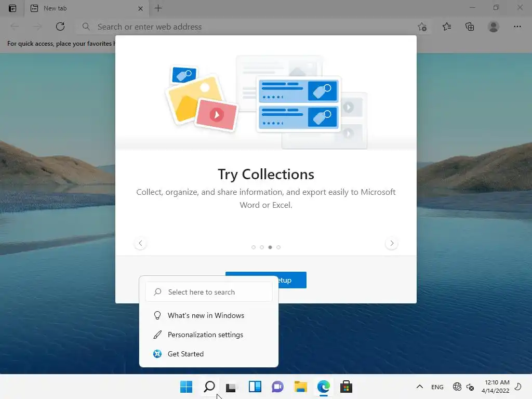Open What's new in Windows
This screenshot has width=532, height=399.
pyautogui.click(x=209, y=315)
